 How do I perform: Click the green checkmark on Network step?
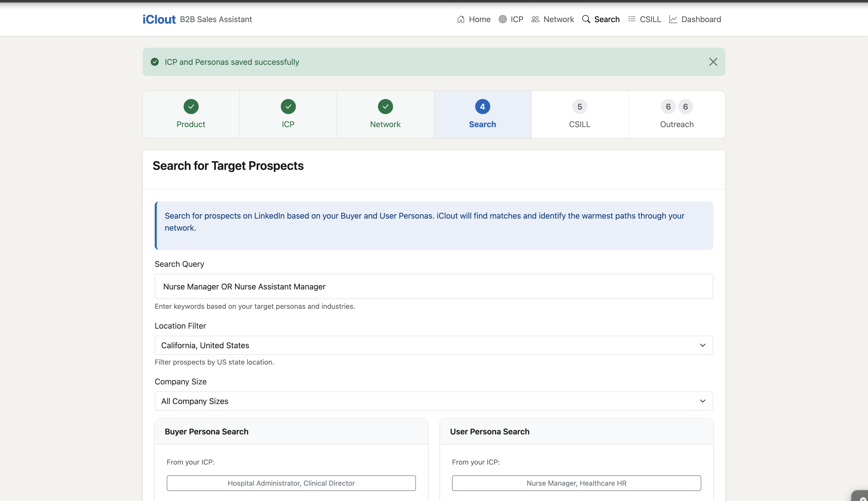point(385,107)
